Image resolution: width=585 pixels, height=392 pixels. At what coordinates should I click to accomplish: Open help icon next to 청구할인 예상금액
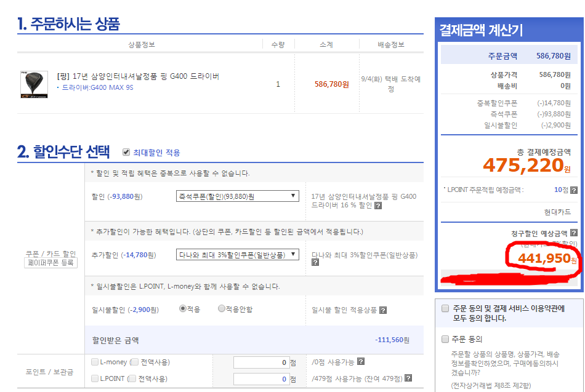tap(574, 233)
